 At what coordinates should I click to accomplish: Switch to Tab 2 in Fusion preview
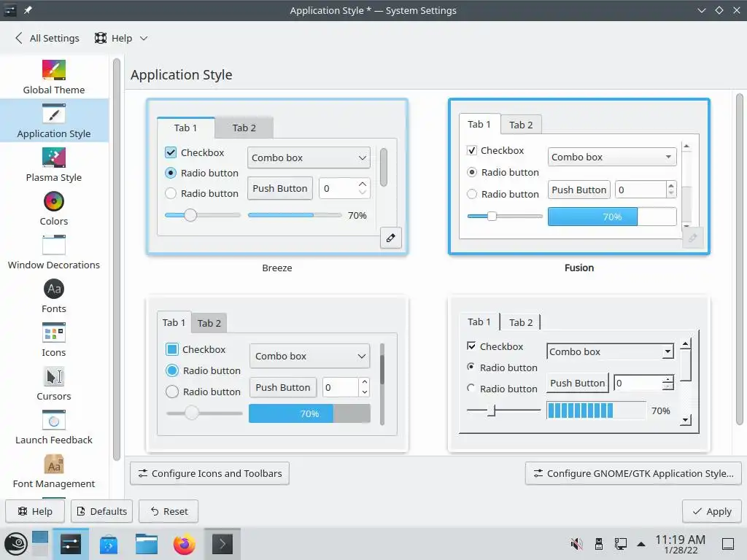click(x=521, y=125)
